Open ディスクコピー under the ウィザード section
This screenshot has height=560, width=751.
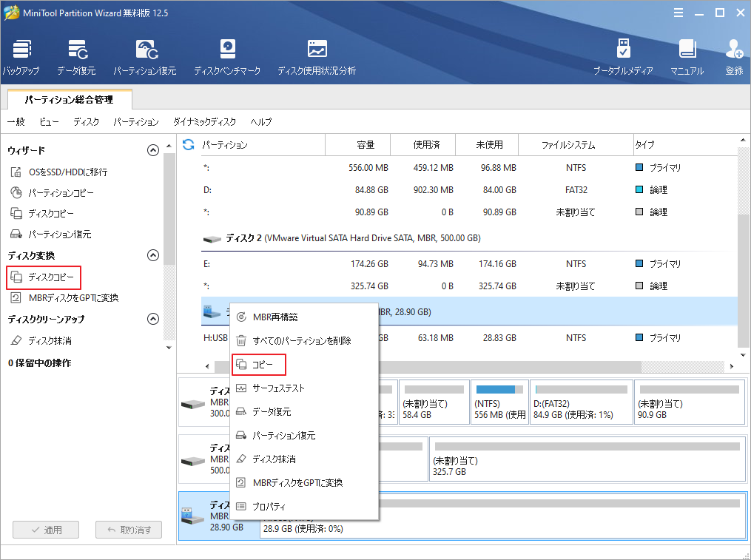point(42,214)
